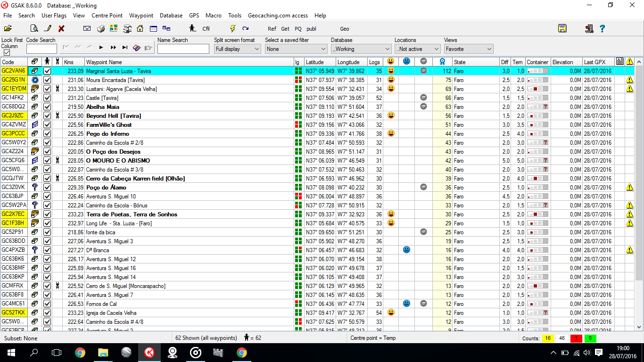Screen dimensions: 644x362
Task: Open the Locations dropdown
Action: 418,49
